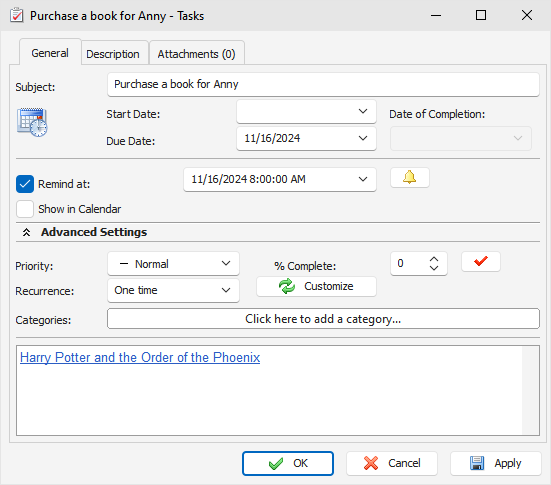Image resolution: width=551 pixels, height=485 pixels.
Task: Uncheck the Remind at checkbox
Action: 25,184
